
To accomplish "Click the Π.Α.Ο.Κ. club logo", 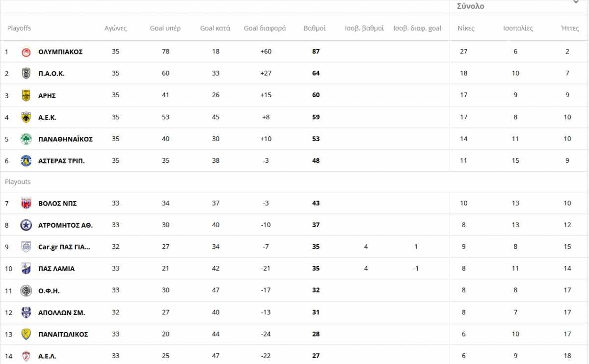I will (x=26, y=74).
